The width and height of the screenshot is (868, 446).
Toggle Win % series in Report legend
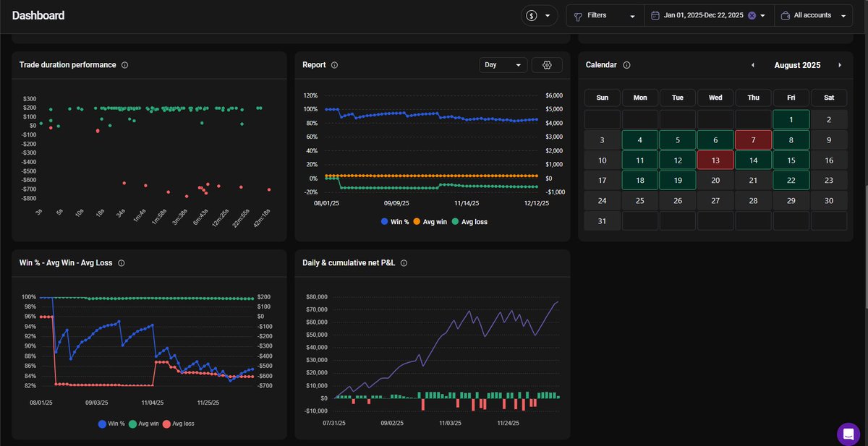coord(395,222)
